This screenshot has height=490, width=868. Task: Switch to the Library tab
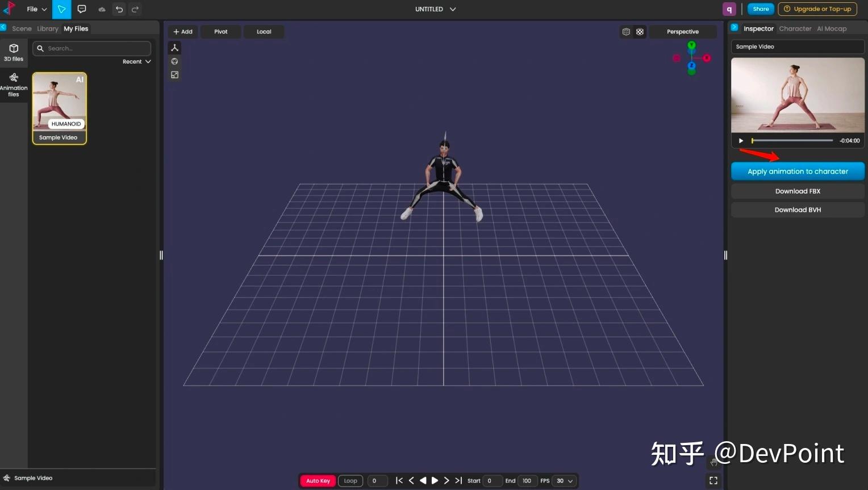pos(47,28)
